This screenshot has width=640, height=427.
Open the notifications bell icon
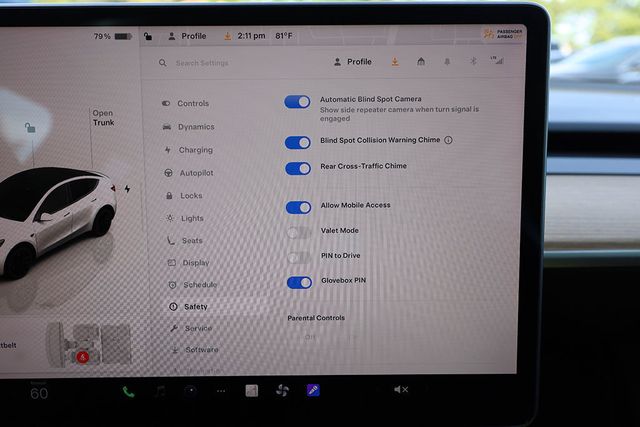[446, 62]
